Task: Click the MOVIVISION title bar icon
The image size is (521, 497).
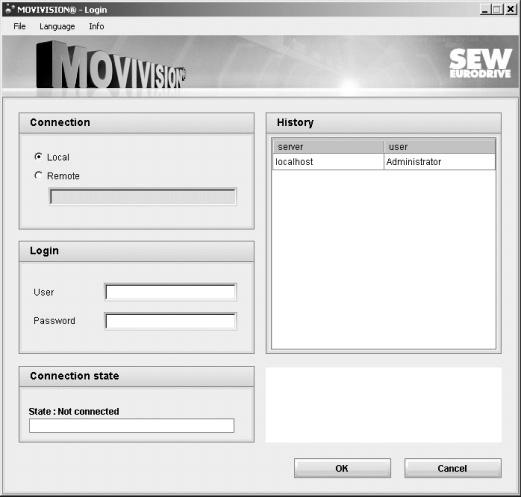Action: tap(10, 9)
